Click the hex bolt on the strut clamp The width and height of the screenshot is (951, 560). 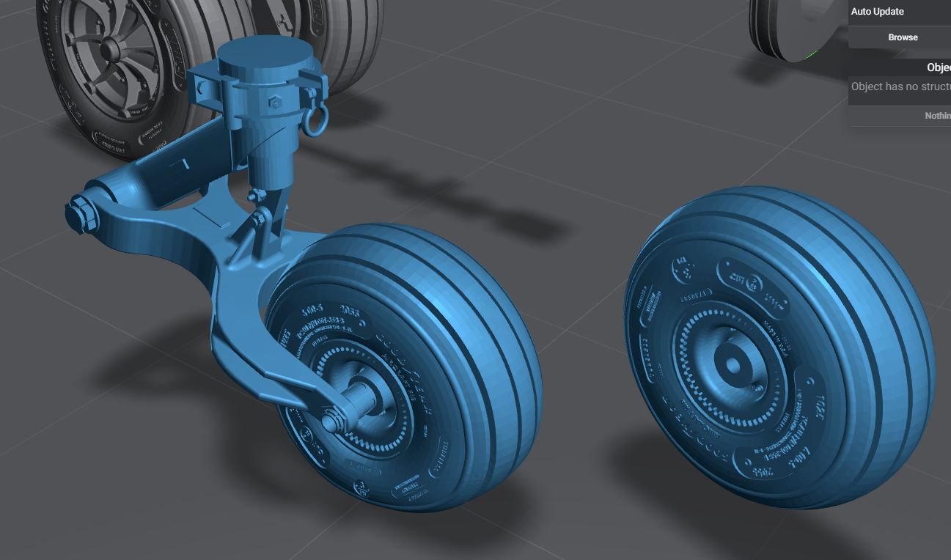[275, 103]
